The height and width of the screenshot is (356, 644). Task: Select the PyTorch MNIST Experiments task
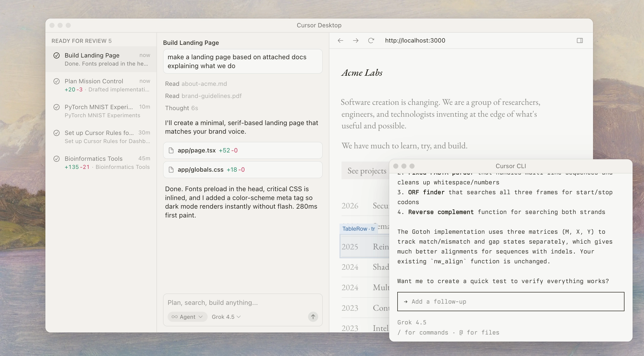pyautogui.click(x=101, y=111)
